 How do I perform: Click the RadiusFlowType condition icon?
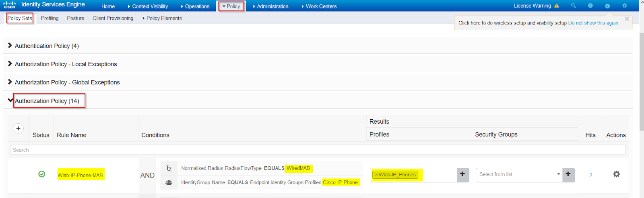[x=169, y=168]
